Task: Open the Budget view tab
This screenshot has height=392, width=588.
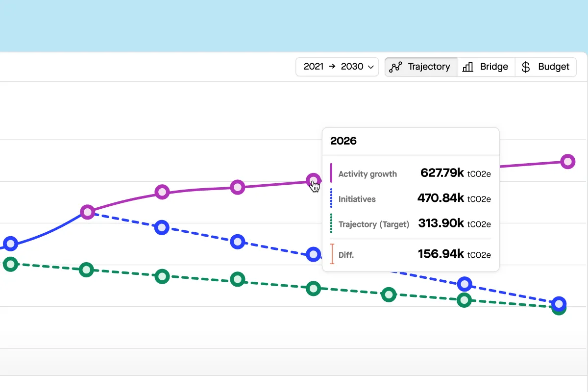Action: (x=546, y=67)
